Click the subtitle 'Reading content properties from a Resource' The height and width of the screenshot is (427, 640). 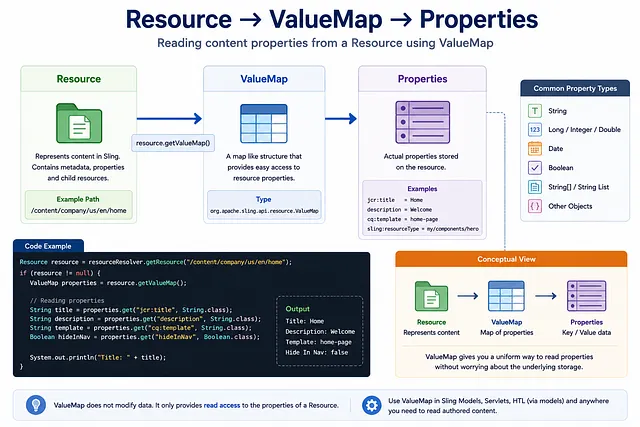click(280, 43)
